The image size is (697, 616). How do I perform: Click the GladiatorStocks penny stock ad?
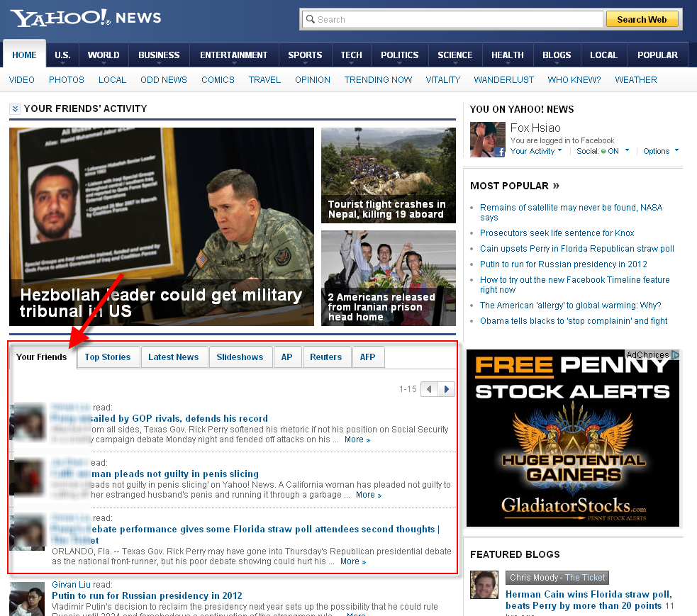coord(572,438)
